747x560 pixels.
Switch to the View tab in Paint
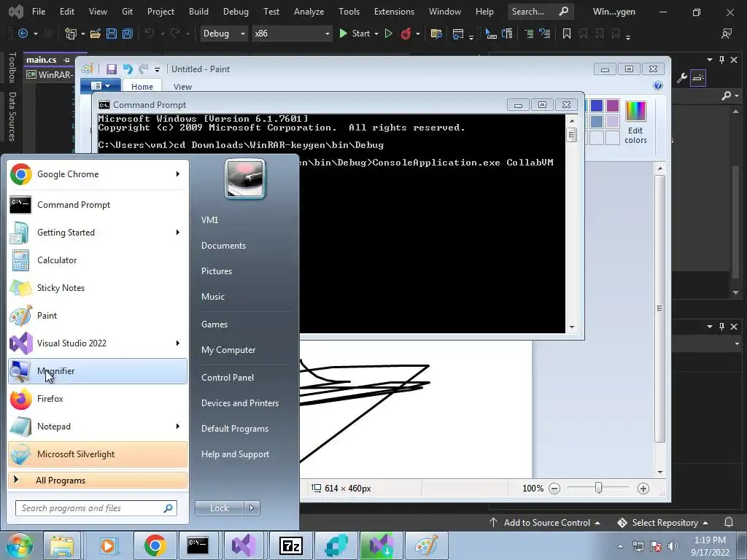(x=182, y=87)
